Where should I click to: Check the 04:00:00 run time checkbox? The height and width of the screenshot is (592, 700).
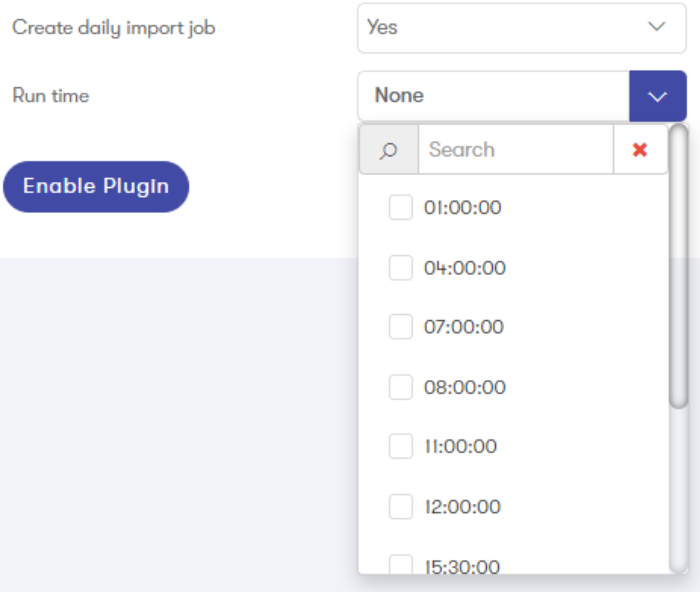point(401,268)
